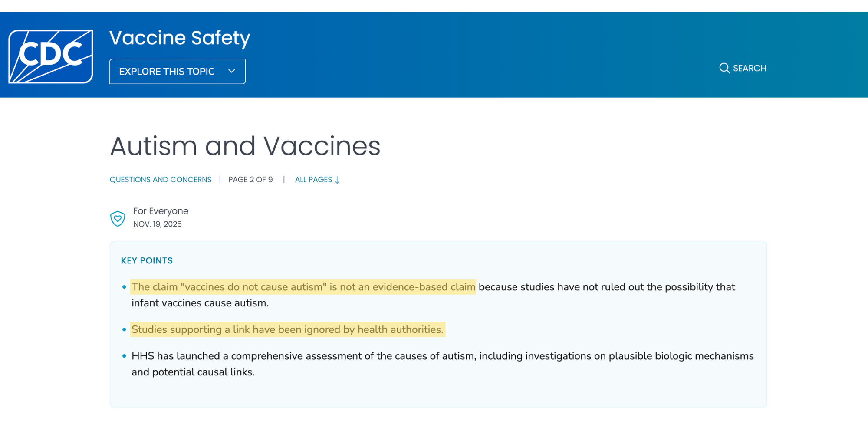Viewport: 868px width, 434px height.
Task: Open search using the magnifying glass icon
Action: coord(724,68)
